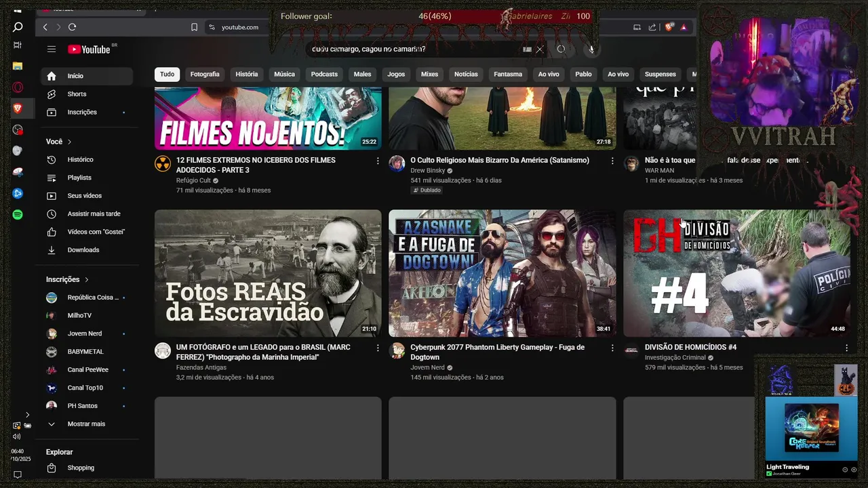Open Divisão de Homicídios #4 thumbnail

coord(736,273)
